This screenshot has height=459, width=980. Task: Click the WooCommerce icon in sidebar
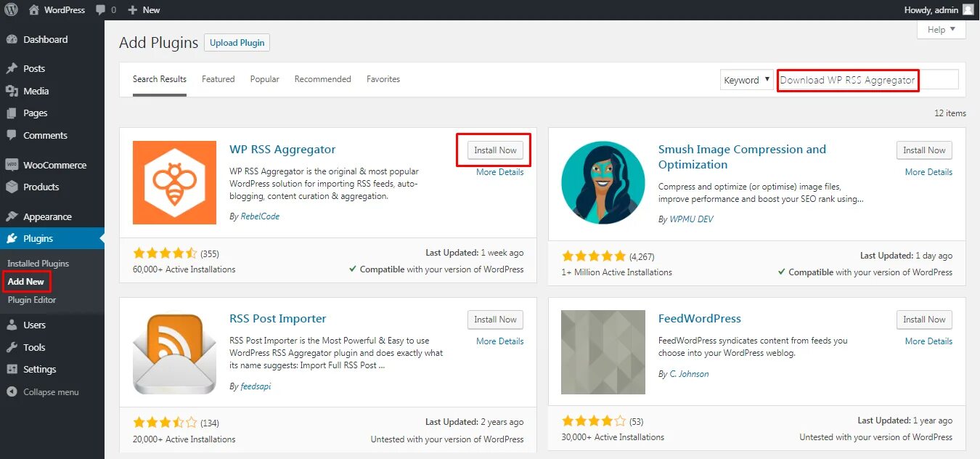coord(12,165)
